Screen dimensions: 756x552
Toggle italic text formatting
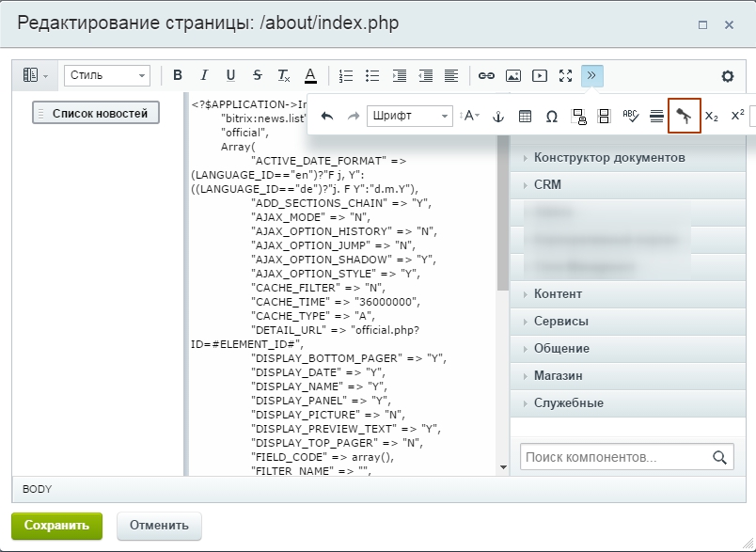[x=204, y=76]
